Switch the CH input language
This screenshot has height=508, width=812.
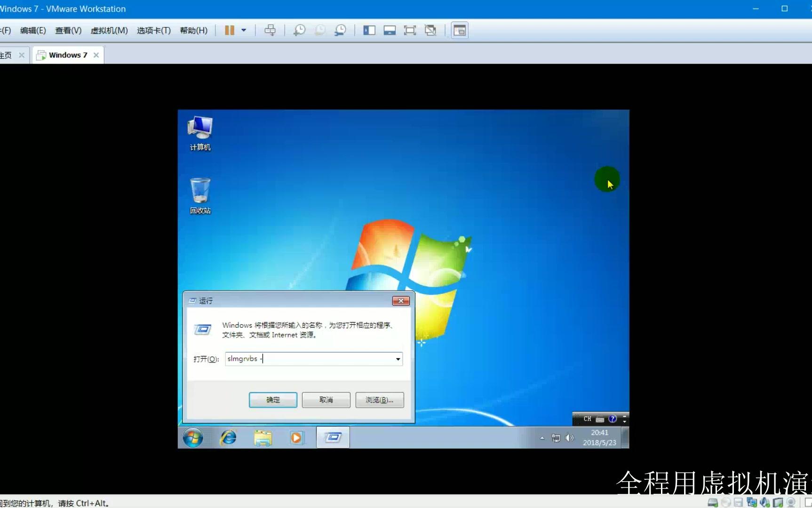pos(587,419)
